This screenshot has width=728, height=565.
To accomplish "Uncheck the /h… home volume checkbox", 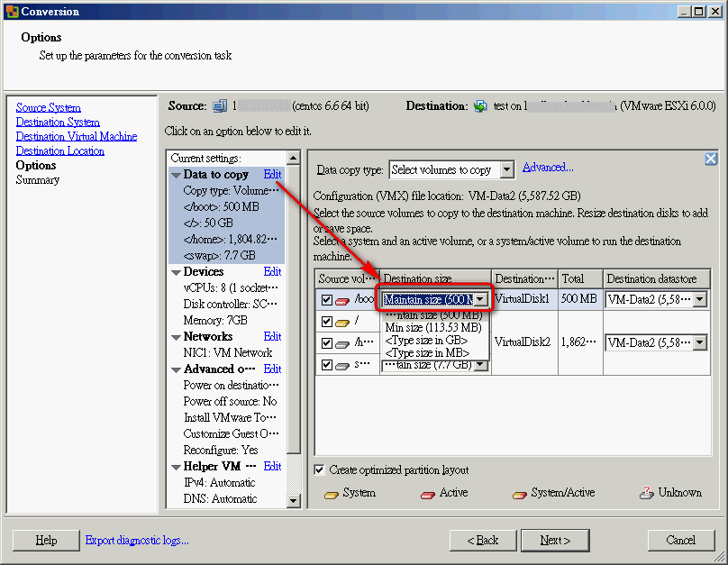I will 327,343.
